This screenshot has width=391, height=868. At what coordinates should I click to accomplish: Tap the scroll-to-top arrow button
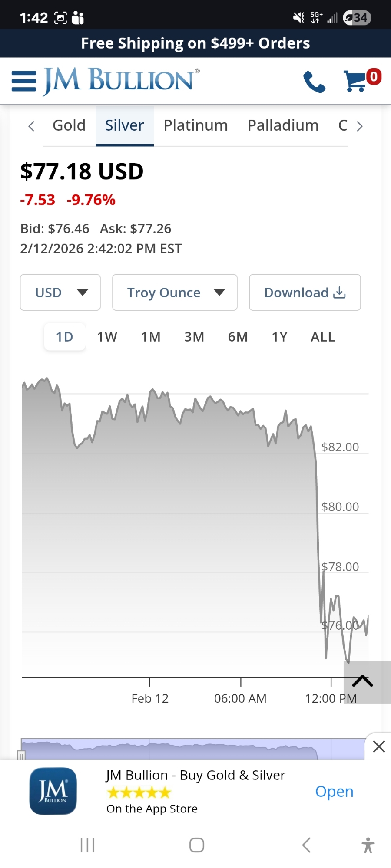coord(363,681)
